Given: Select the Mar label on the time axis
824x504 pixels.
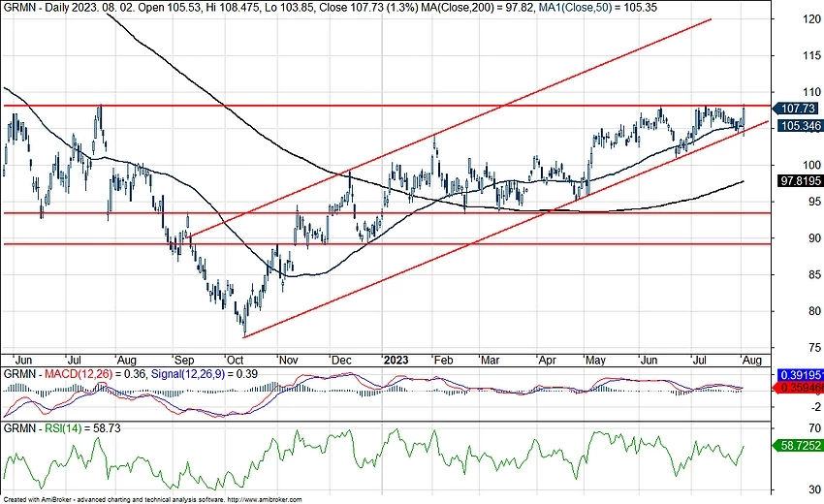Looking at the screenshot, I should pos(493,358).
